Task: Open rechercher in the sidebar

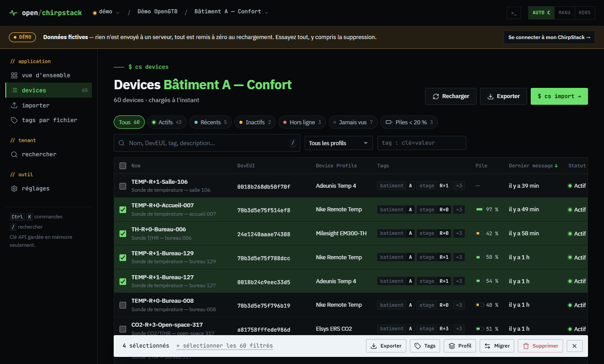Action: pos(49,154)
